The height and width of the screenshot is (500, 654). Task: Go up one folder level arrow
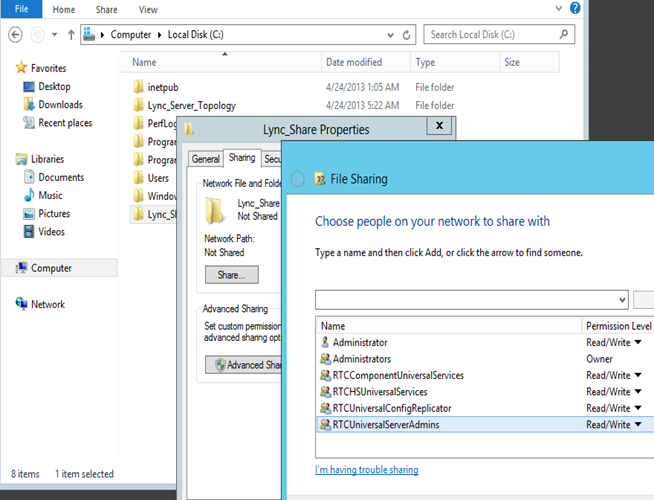[71, 35]
